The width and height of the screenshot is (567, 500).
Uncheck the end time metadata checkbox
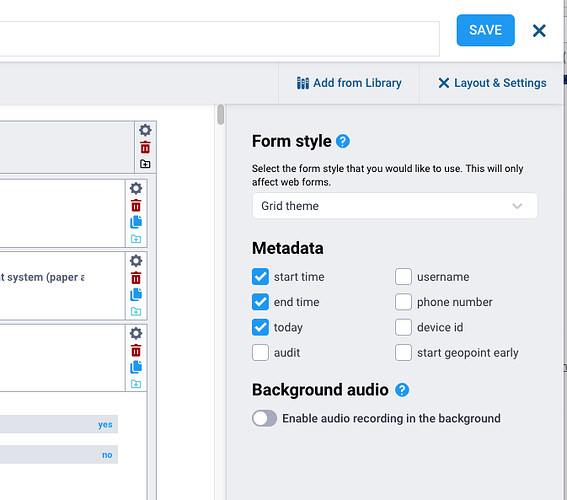260,302
